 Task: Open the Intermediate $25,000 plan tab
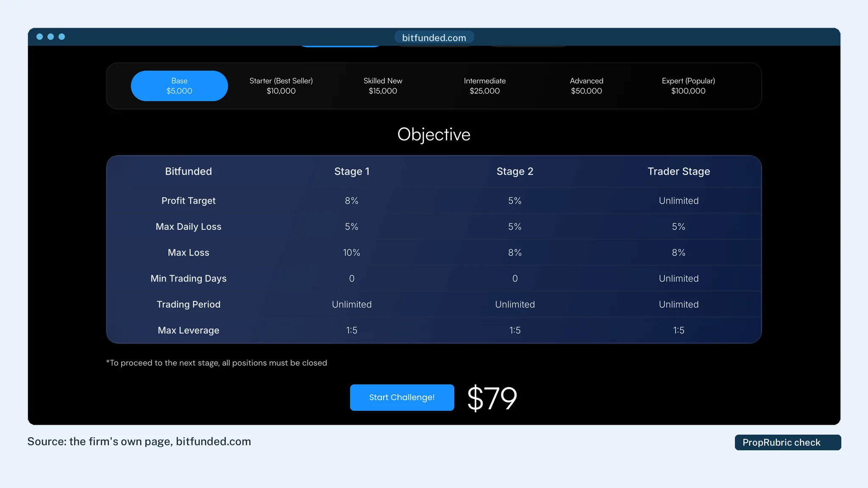tap(485, 86)
